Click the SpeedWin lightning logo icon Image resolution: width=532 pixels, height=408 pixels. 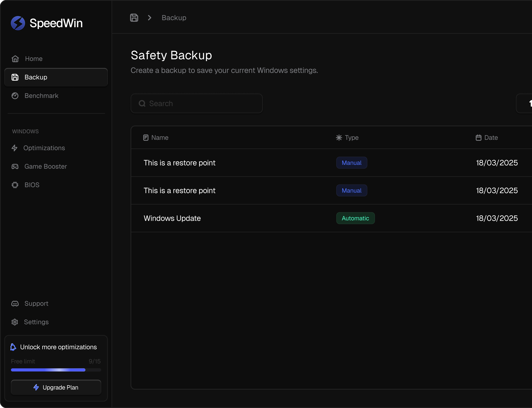click(x=18, y=23)
